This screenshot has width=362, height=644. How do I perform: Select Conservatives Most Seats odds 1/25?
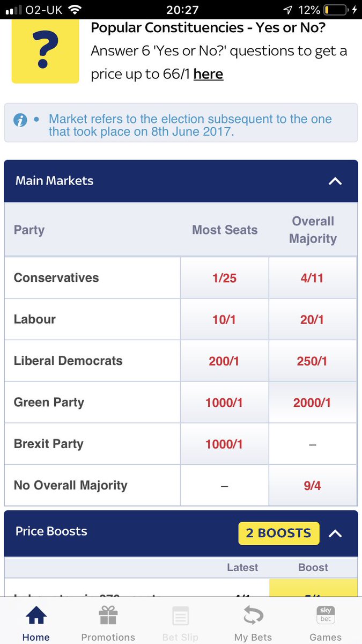(x=224, y=277)
